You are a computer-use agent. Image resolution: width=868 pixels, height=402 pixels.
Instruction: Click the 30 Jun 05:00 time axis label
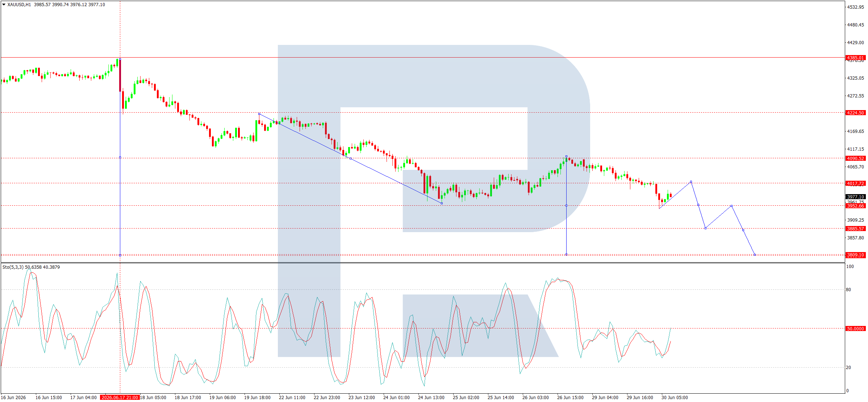675,397
